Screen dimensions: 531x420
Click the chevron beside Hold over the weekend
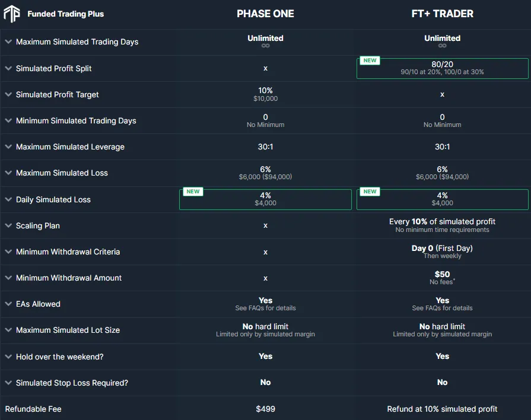tap(7, 356)
